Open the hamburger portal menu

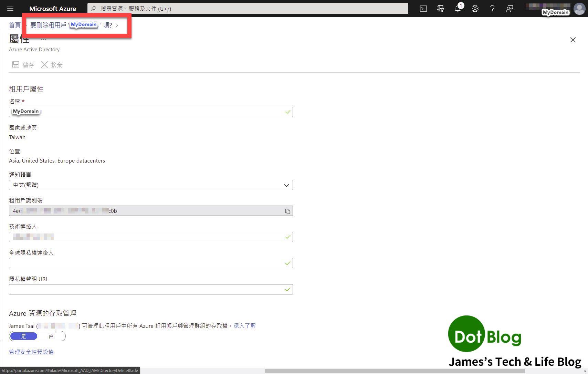pyautogui.click(x=10, y=9)
